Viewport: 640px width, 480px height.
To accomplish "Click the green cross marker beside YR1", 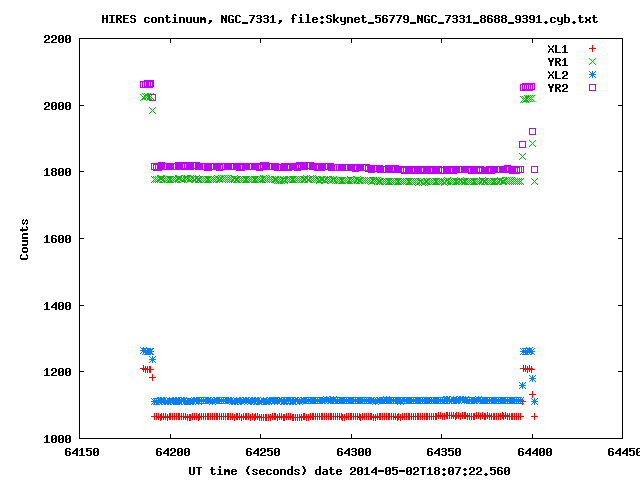I will click(x=592, y=62).
